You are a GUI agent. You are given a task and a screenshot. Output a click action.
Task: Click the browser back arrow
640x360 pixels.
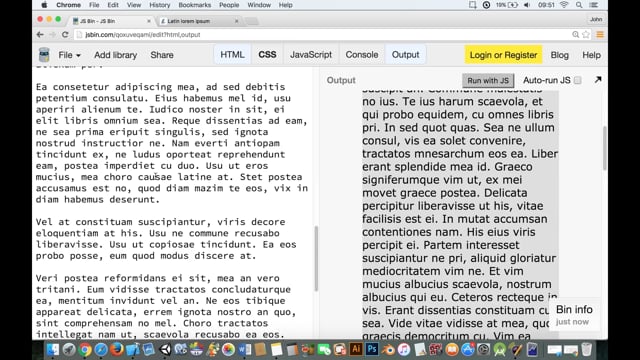click(x=40, y=35)
